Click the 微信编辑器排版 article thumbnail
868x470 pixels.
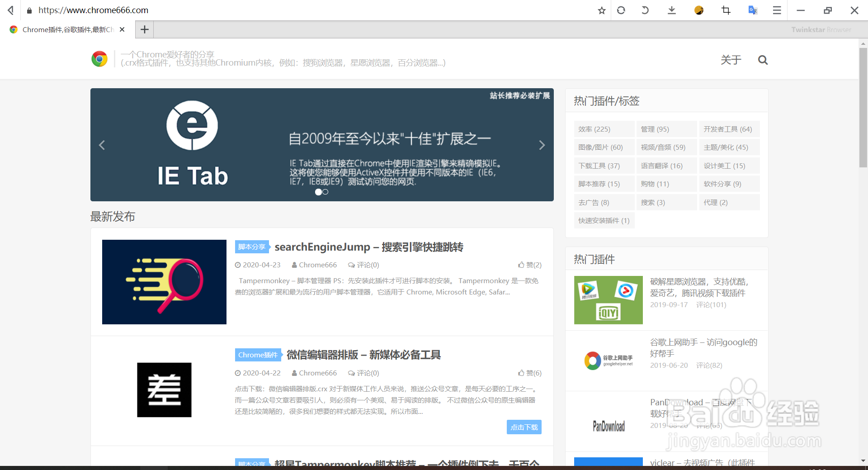point(164,390)
